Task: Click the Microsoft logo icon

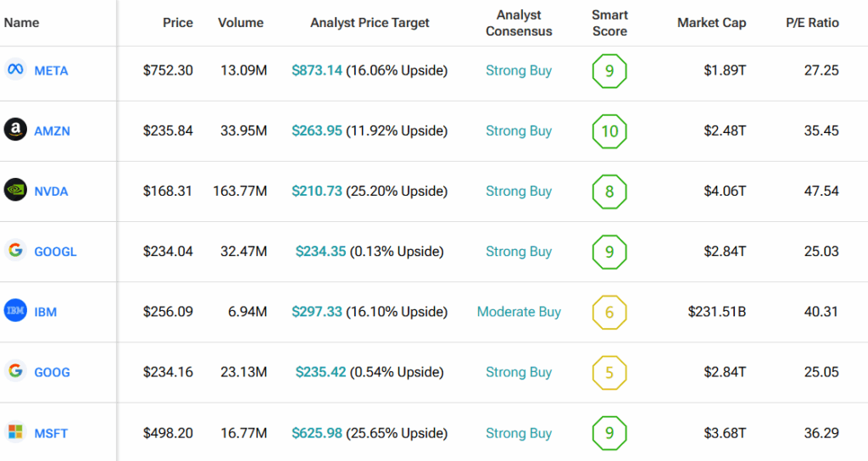Action: [x=15, y=432]
